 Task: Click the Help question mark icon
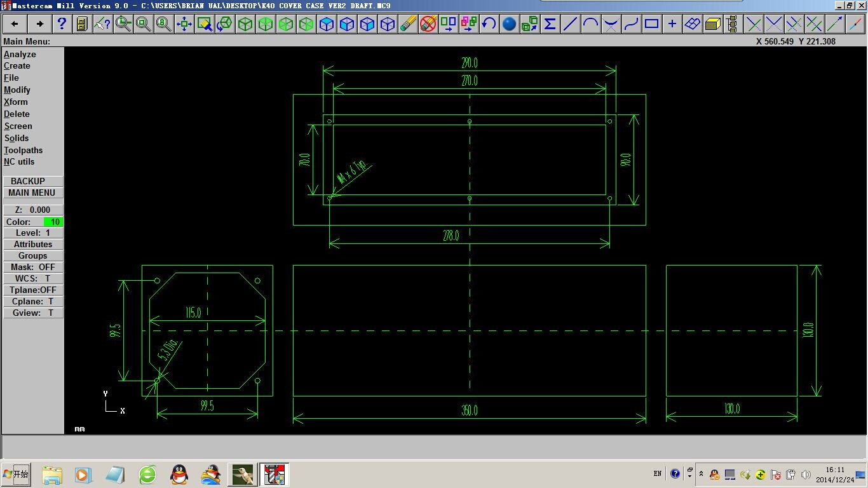point(62,24)
